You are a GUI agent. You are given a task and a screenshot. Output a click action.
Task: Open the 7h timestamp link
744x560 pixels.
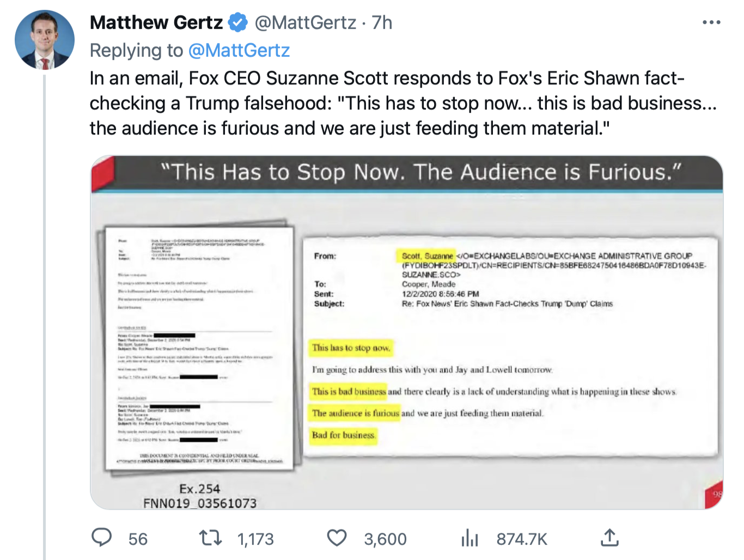click(x=382, y=22)
